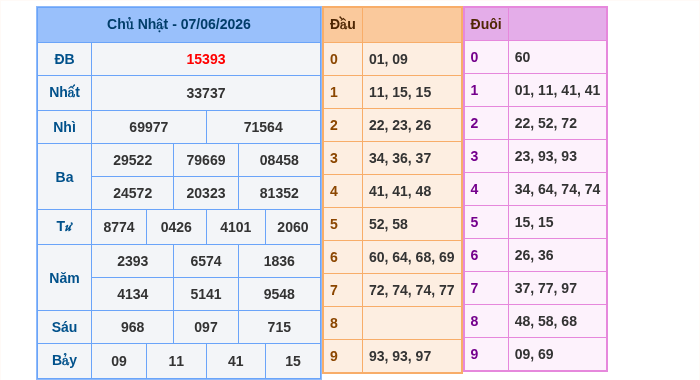Image resolution: width=700 pixels, height=380 pixels.
Task: Select sixth prize number 968
Action: (x=133, y=327)
